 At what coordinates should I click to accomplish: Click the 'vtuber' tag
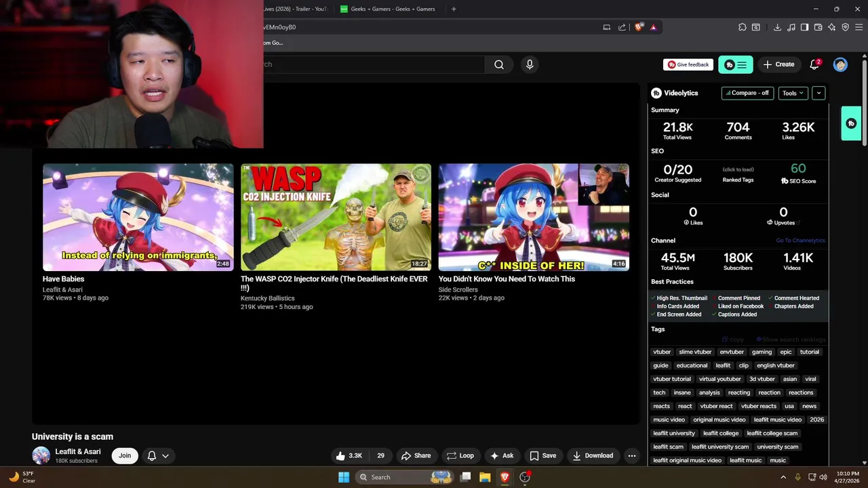tap(662, 352)
